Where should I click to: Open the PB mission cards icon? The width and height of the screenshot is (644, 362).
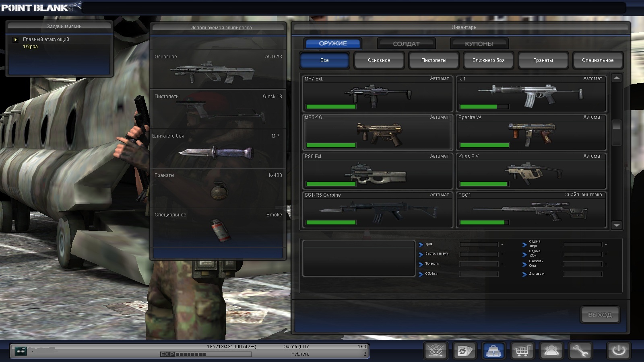(x=464, y=351)
